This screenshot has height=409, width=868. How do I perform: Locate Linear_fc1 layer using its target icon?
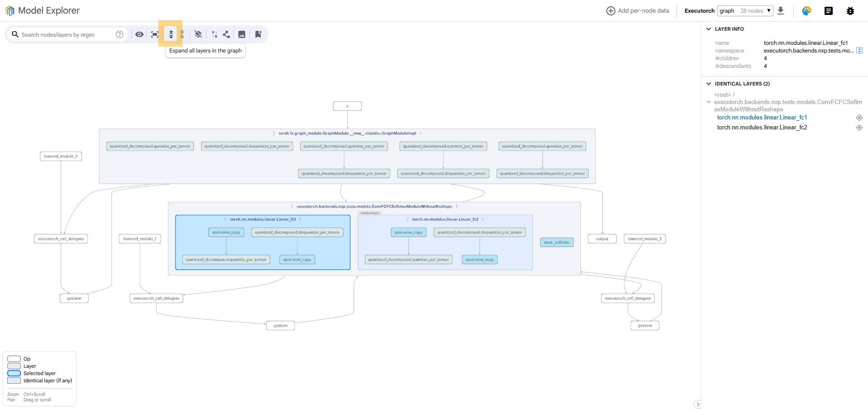pyautogui.click(x=859, y=118)
